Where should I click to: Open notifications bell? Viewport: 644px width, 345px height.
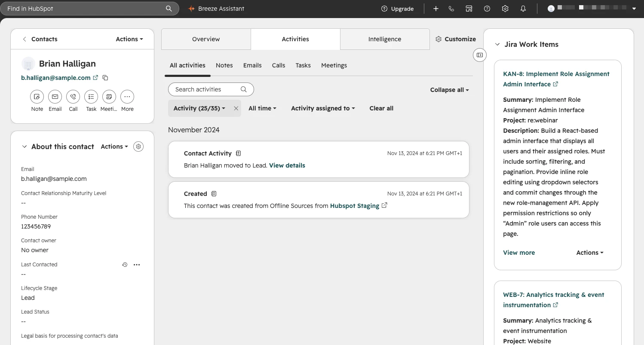[523, 9]
